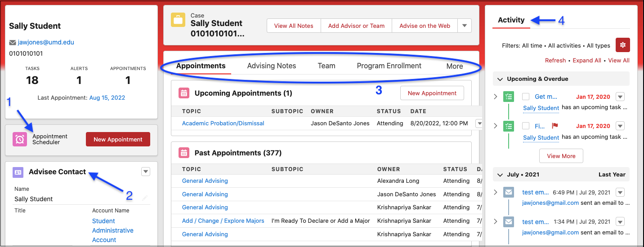Open the Academic Probation/Dismissal appointment link
The width and height of the screenshot is (644, 247).
point(223,123)
